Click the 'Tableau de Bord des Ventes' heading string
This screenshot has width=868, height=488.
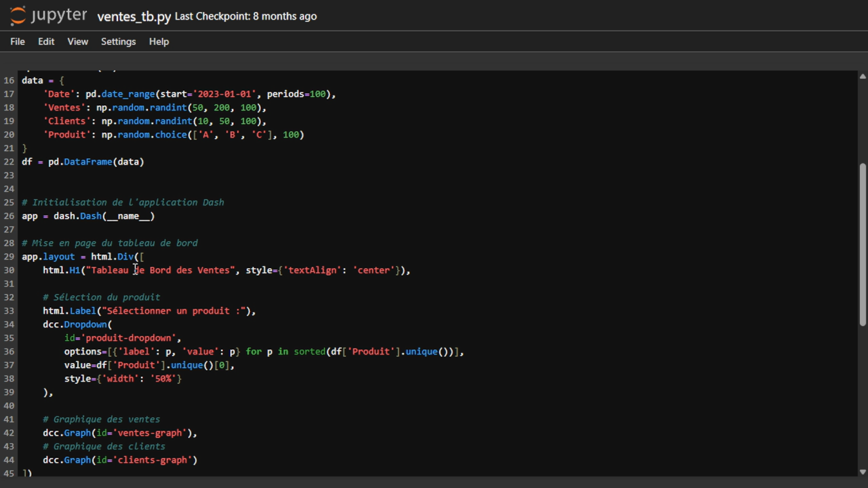(x=160, y=270)
